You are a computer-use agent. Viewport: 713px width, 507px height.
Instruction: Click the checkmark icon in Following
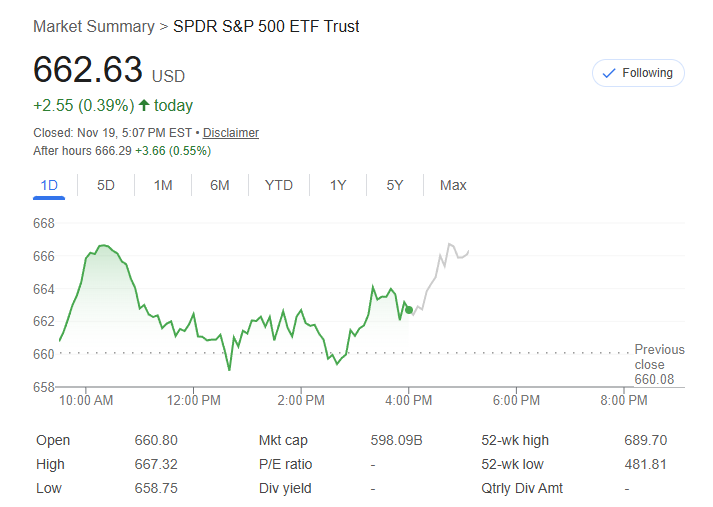click(609, 73)
